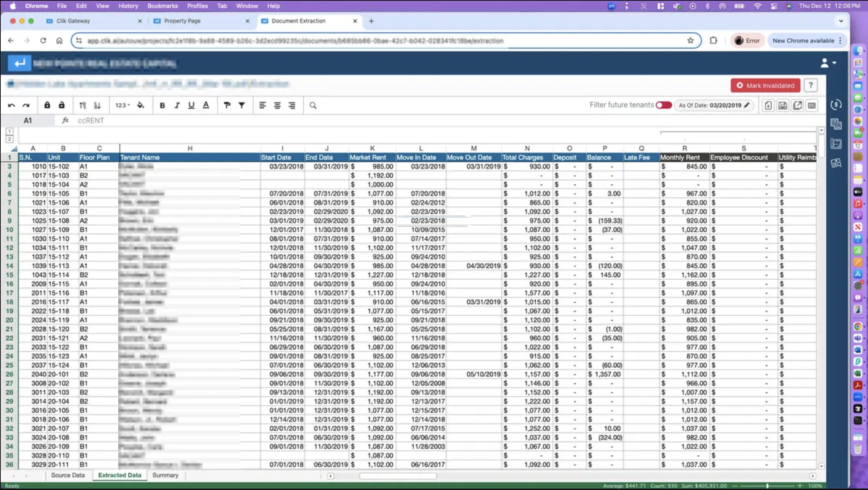The height and width of the screenshot is (490, 868).
Task: Open the user account dropdown
Action: click(828, 63)
